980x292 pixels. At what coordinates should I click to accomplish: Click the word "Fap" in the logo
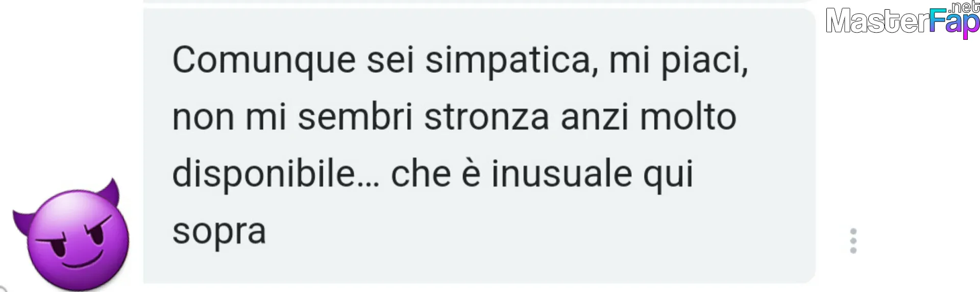coord(954,23)
